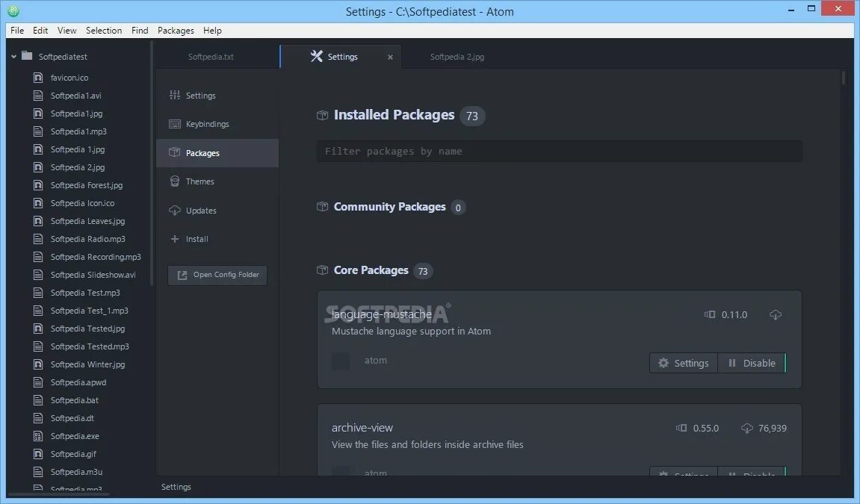Focus the Filter packages by name field

560,151
